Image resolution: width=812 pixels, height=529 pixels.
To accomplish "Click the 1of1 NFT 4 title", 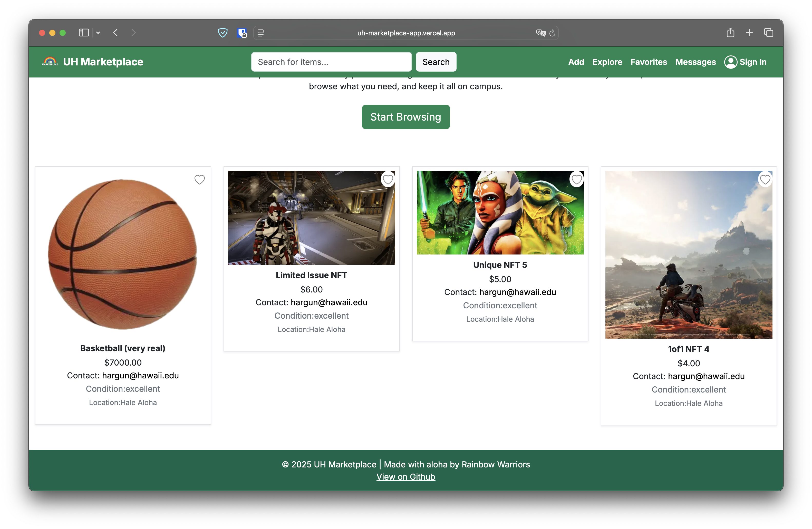I will tap(689, 349).
